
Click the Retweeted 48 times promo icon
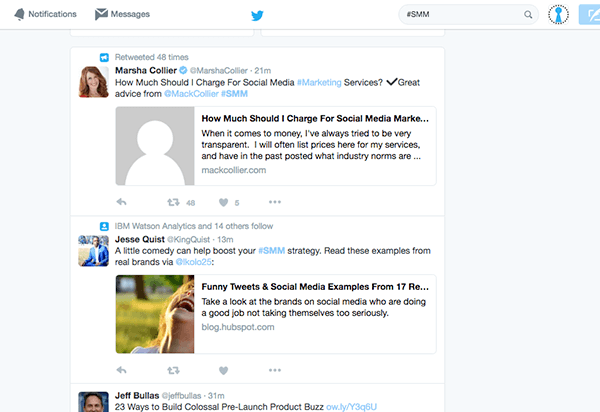tap(104, 57)
